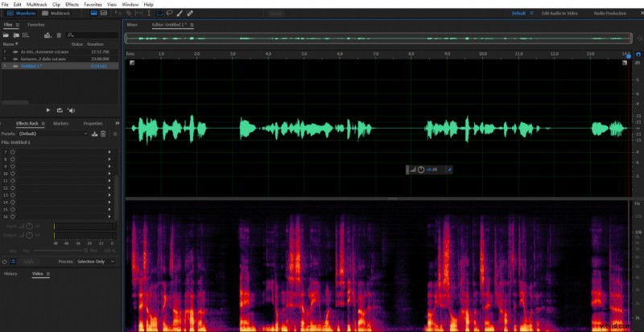Save effects rack preset icon
The height and width of the screenshot is (332, 644).
click(x=94, y=133)
